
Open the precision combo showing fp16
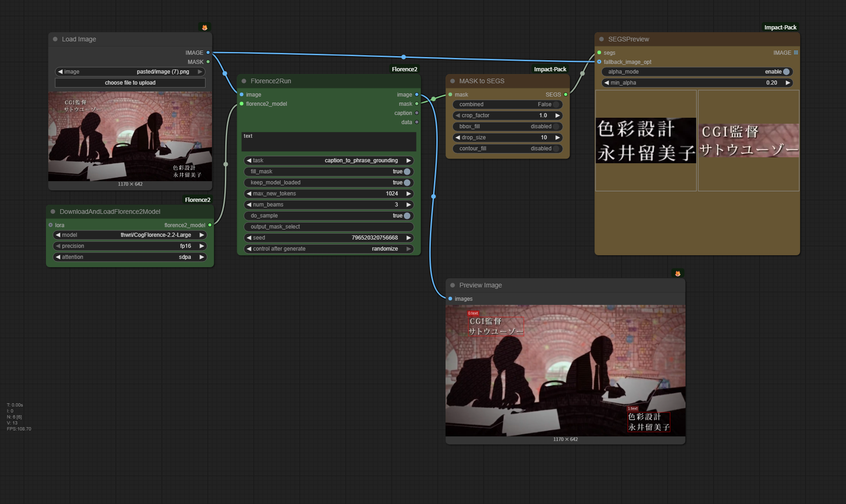[130, 246]
